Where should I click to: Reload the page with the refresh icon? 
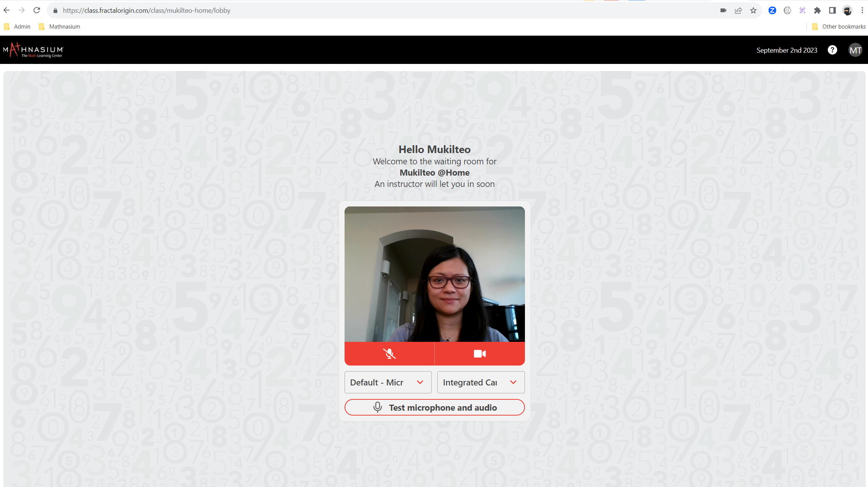37,10
